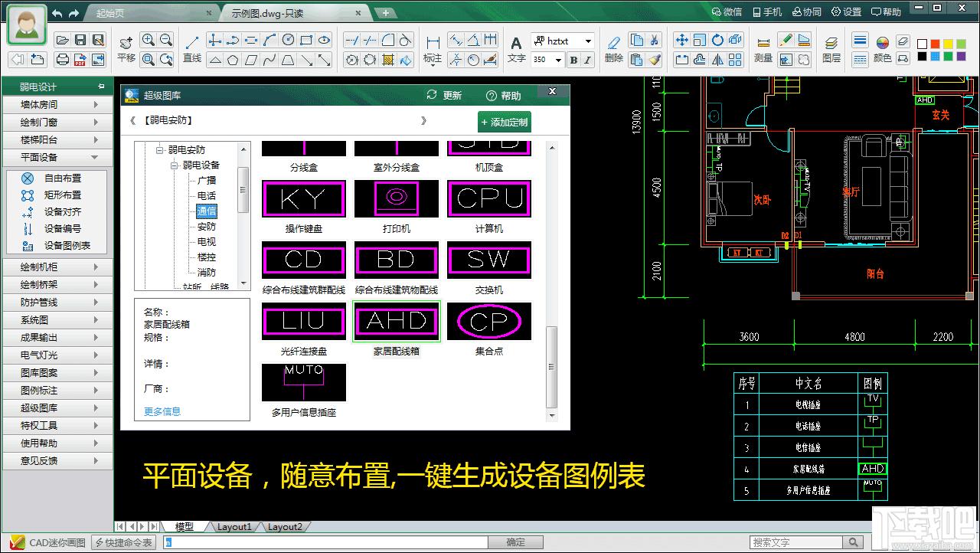Viewport: 980px width, 553px height.
Task: Use the format painter brush icon
Action: coord(655,59)
